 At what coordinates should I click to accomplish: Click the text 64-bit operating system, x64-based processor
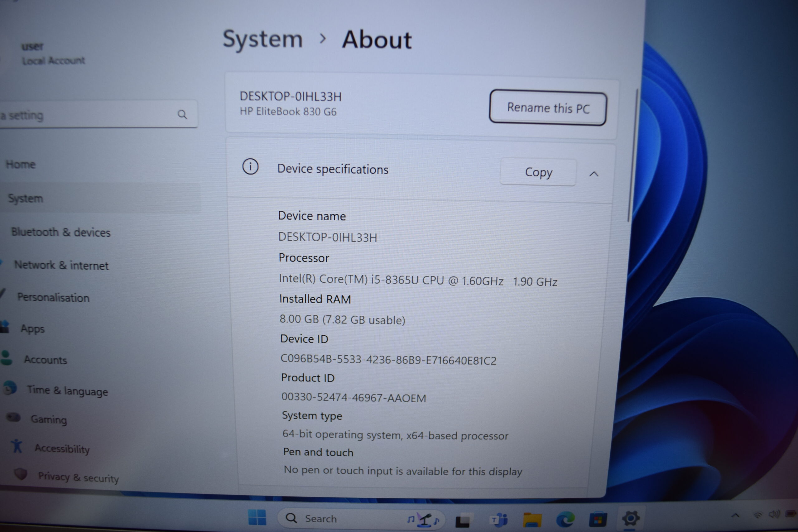coord(395,435)
